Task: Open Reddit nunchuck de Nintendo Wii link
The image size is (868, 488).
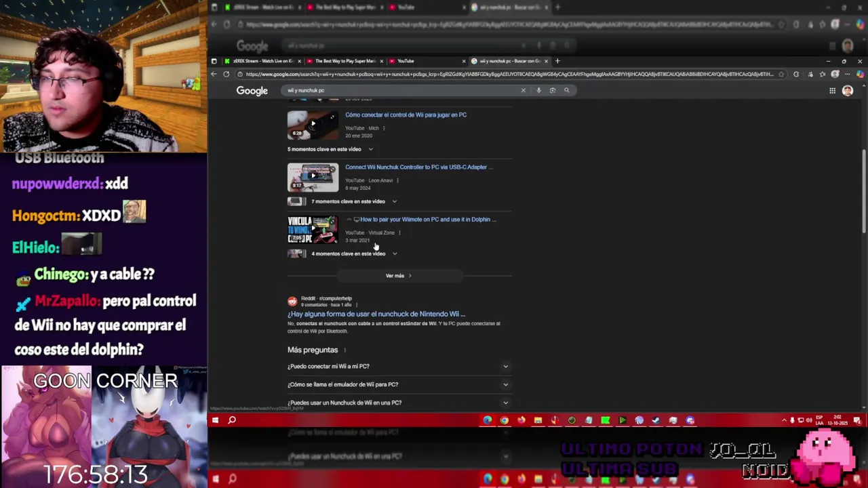Action: pyautogui.click(x=376, y=314)
